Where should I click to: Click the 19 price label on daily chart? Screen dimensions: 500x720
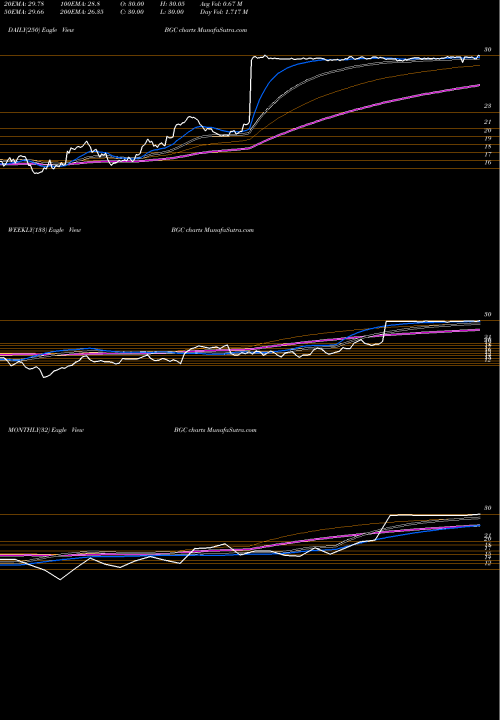pyautogui.click(x=488, y=138)
